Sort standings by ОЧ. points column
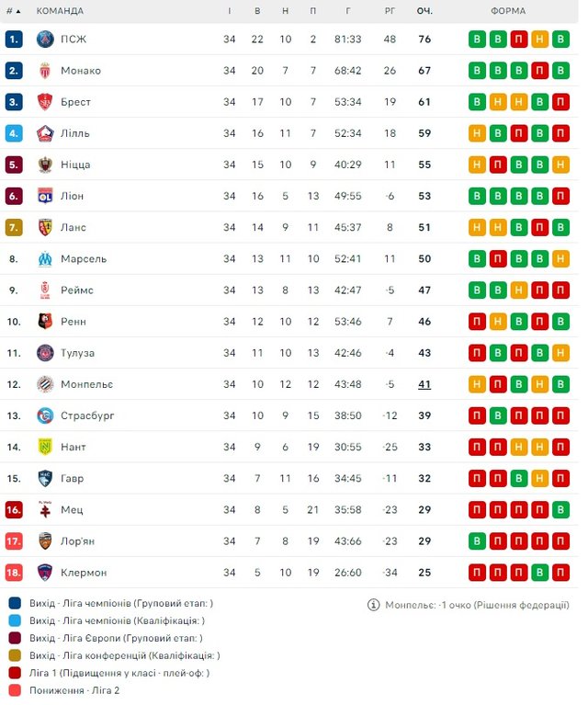The image size is (588, 705). click(424, 11)
